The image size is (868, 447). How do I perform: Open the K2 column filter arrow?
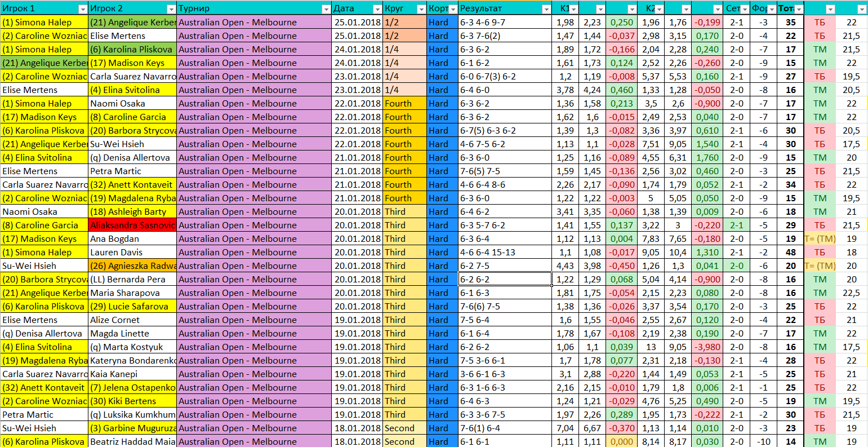pos(657,9)
